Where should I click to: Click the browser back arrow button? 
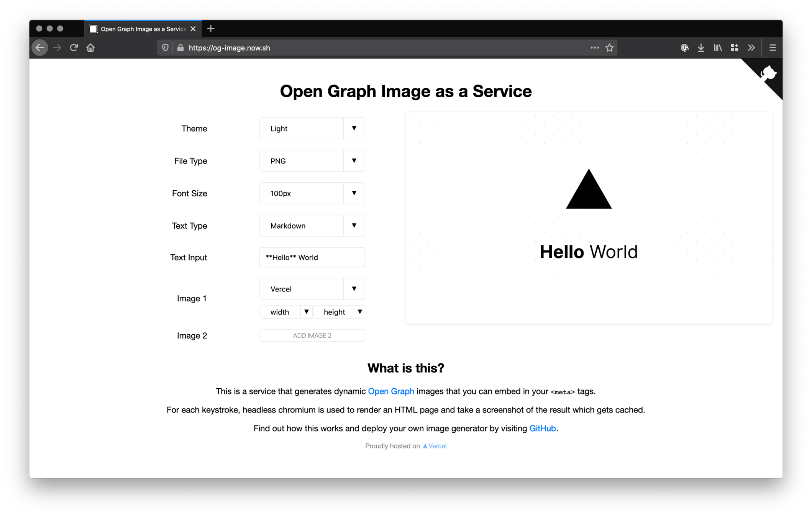40,48
